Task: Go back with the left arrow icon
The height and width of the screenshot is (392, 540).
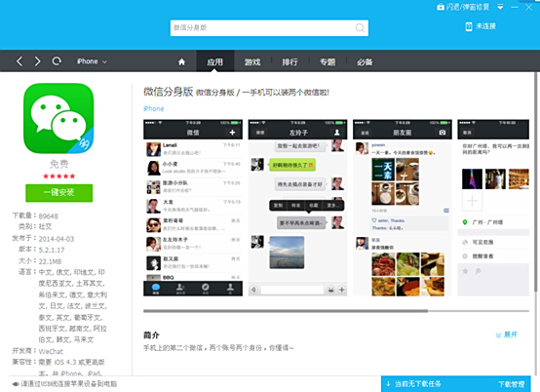Action: point(19,61)
